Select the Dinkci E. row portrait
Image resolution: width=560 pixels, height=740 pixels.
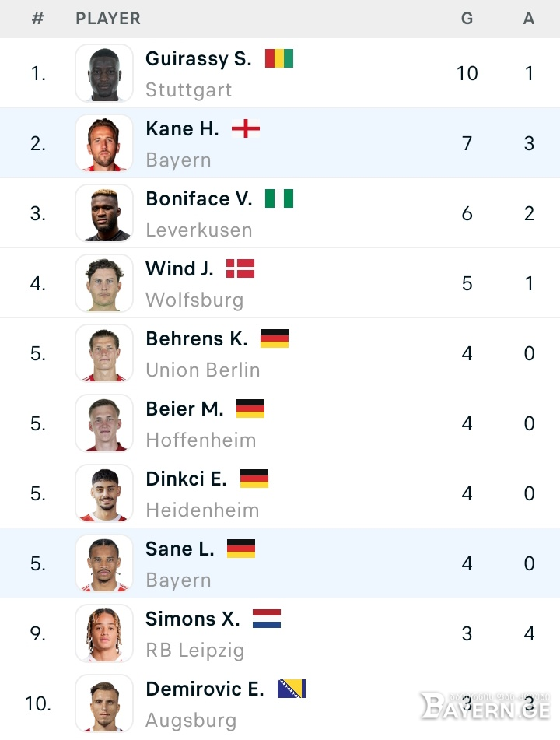104,493
